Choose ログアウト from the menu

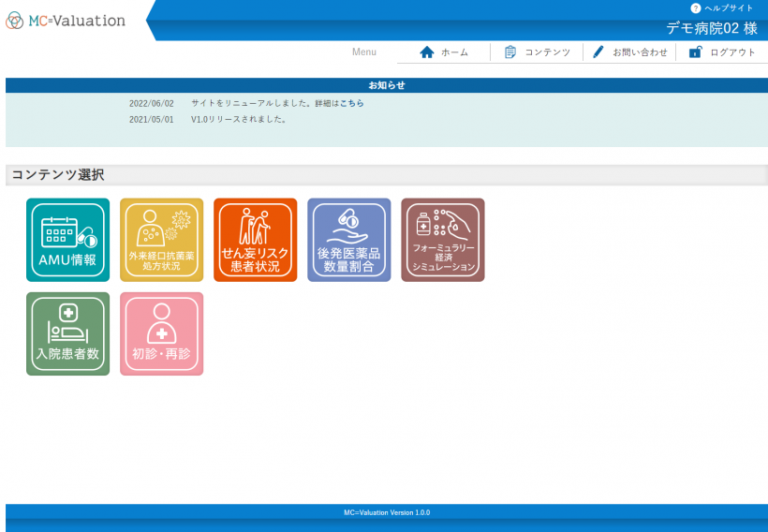coord(732,52)
